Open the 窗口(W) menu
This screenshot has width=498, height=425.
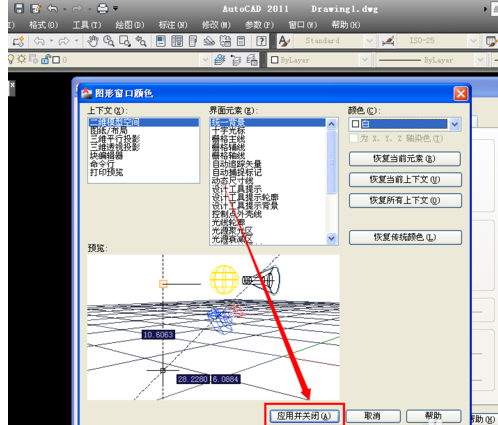pos(302,25)
